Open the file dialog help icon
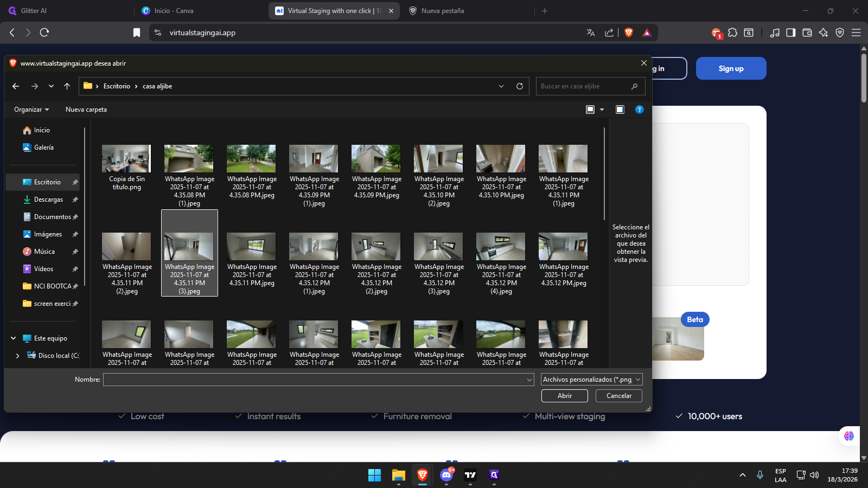868x488 pixels. pos(639,110)
